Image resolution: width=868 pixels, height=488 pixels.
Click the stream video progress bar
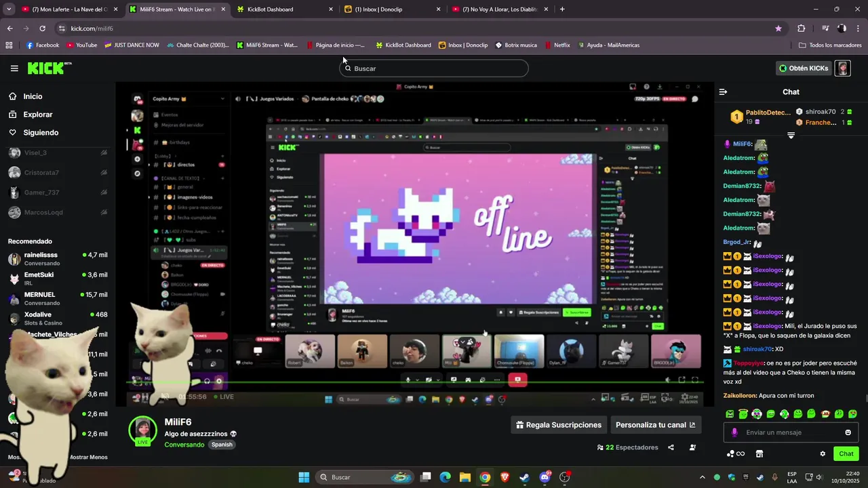point(415,383)
